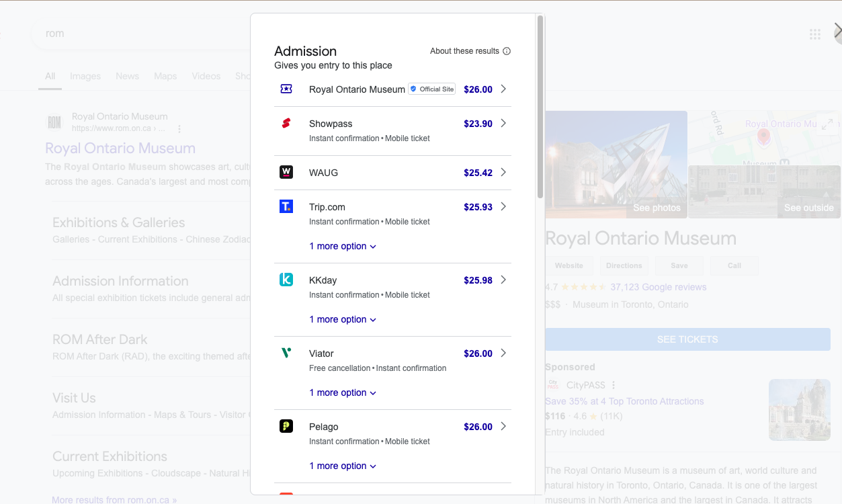Click the KKday logo icon
The height and width of the screenshot is (504, 842).
(x=286, y=280)
